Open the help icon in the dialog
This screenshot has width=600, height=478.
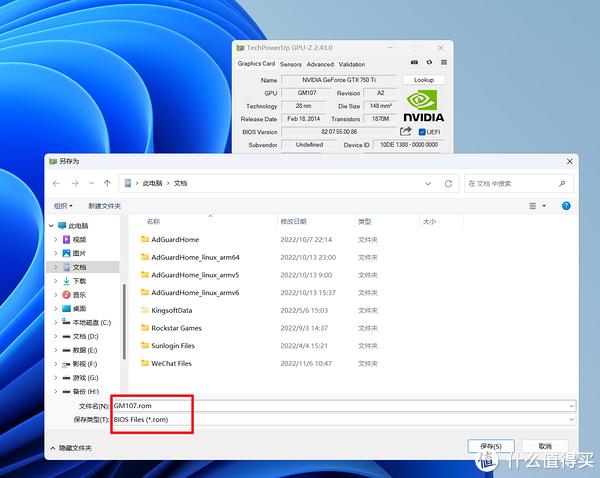click(566, 206)
